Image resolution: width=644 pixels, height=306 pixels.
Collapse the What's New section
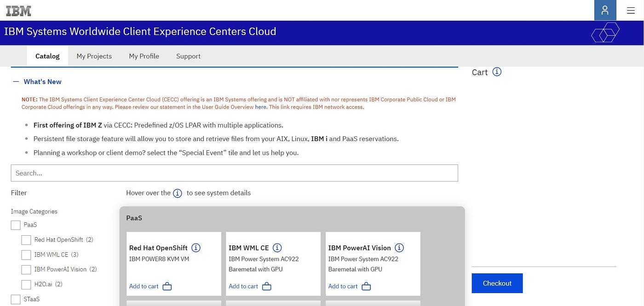pyautogui.click(x=37, y=81)
